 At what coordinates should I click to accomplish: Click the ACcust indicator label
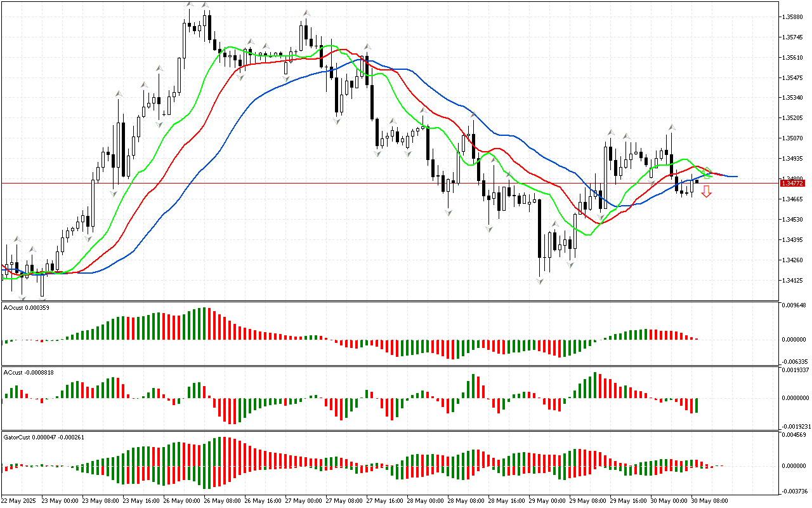pyautogui.click(x=28, y=371)
